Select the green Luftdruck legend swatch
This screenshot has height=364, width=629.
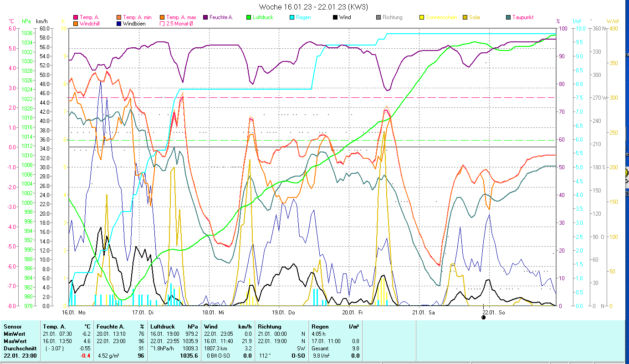click(249, 17)
